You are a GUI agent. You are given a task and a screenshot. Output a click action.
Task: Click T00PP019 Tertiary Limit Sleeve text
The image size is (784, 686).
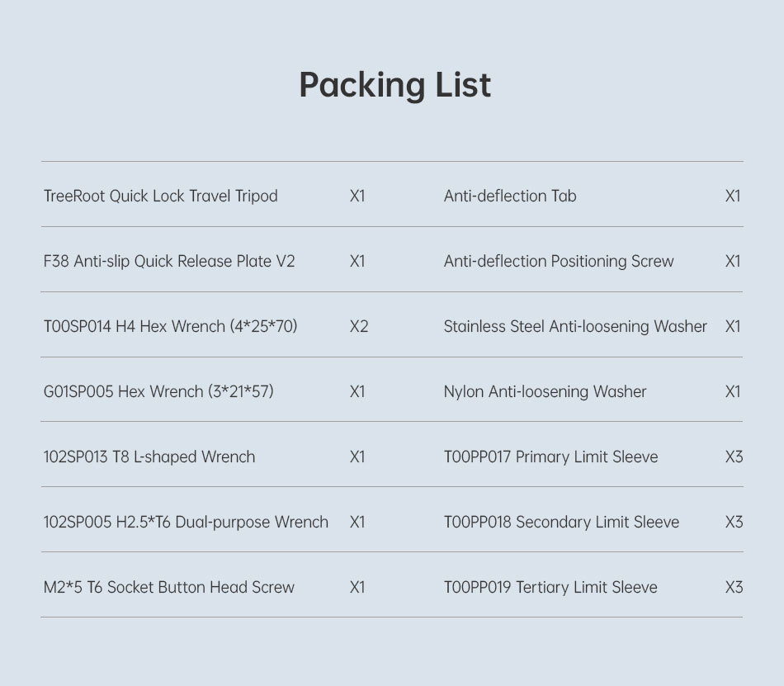coord(550,588)
